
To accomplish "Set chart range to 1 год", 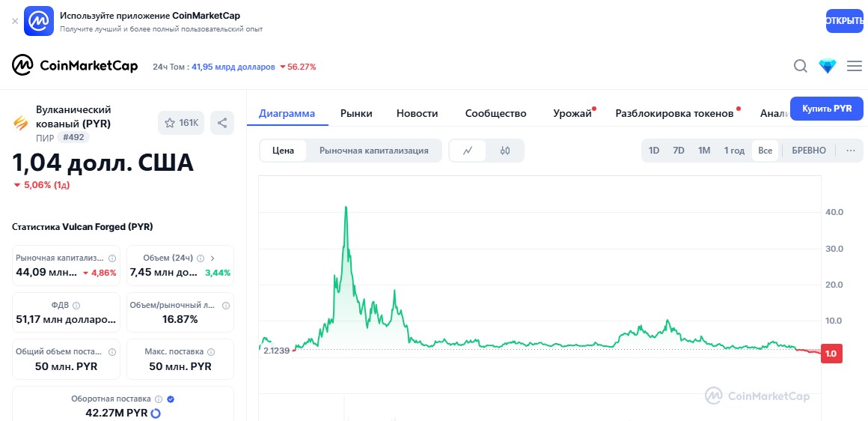I will 734,150.
